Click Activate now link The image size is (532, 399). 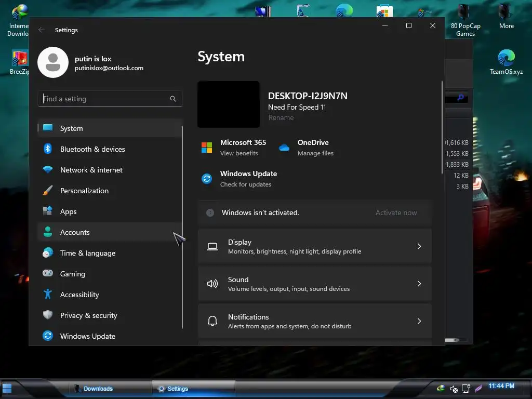tap(396, 212)
